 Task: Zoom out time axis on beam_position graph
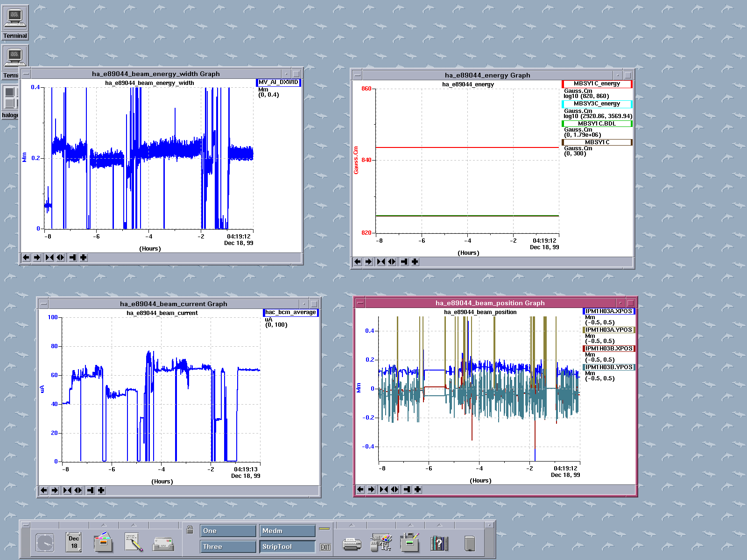coord(395,490)
